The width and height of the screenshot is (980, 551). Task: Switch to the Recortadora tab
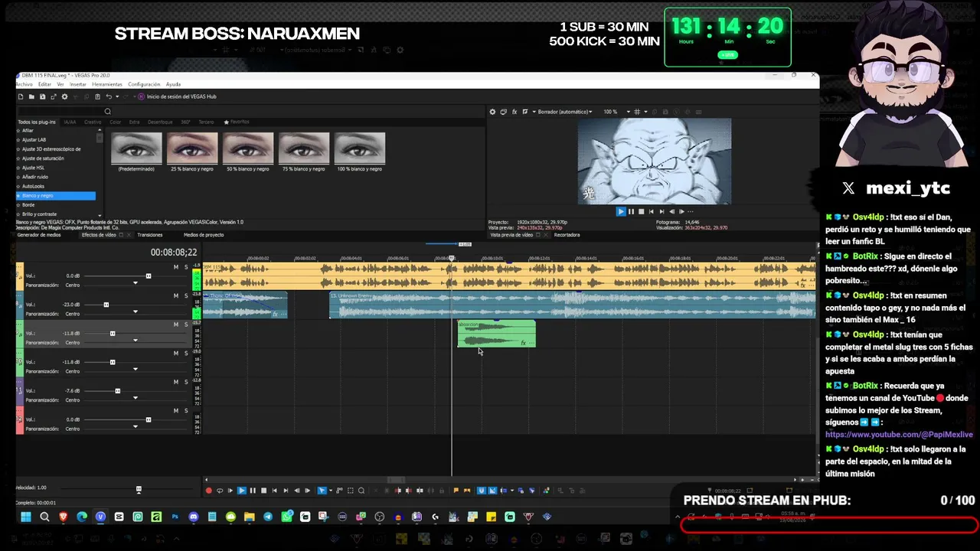[x=567, y=235]
